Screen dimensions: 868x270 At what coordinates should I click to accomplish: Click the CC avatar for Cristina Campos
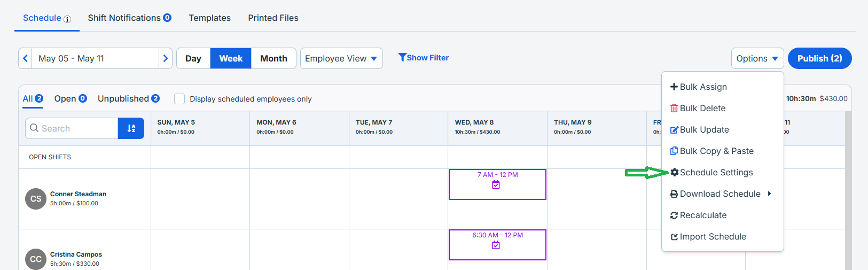click(36, 259)
